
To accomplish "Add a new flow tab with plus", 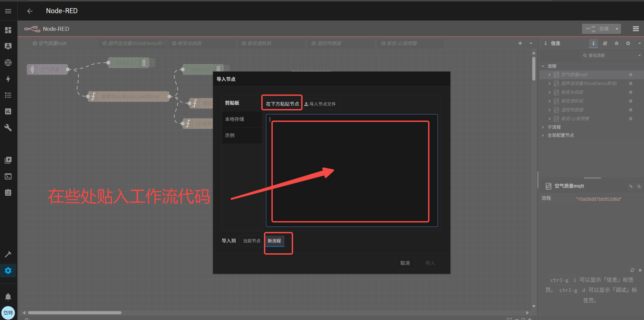I will (x=520, y=43).
